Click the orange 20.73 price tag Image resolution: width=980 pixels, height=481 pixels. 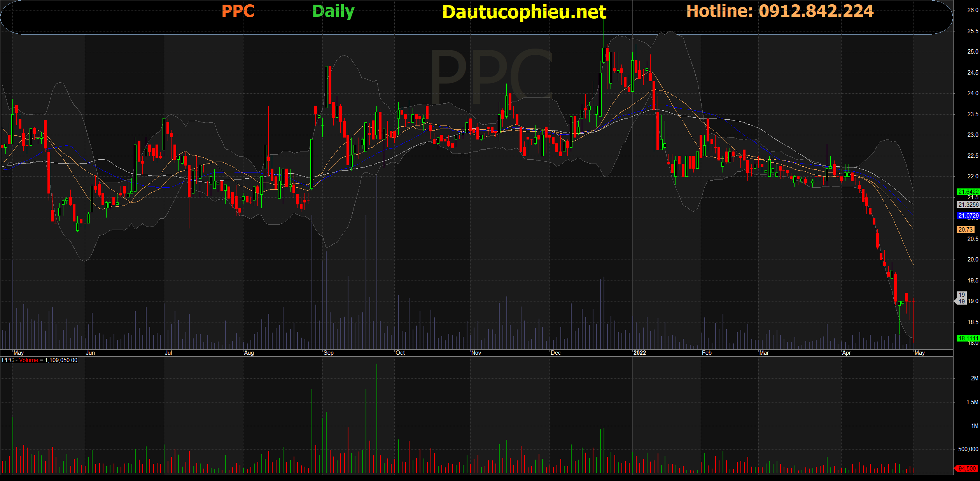[x=965, y=230]
